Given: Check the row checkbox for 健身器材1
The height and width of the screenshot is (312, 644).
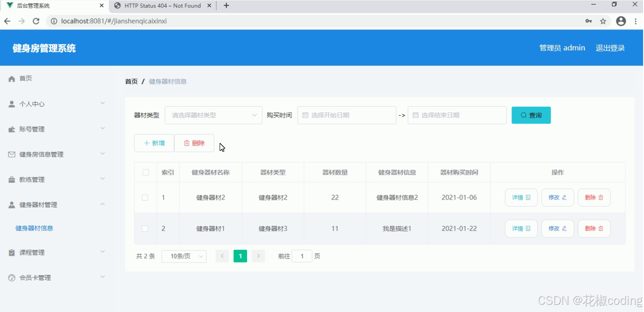Looking at the screenshot, I should [145, 228].
